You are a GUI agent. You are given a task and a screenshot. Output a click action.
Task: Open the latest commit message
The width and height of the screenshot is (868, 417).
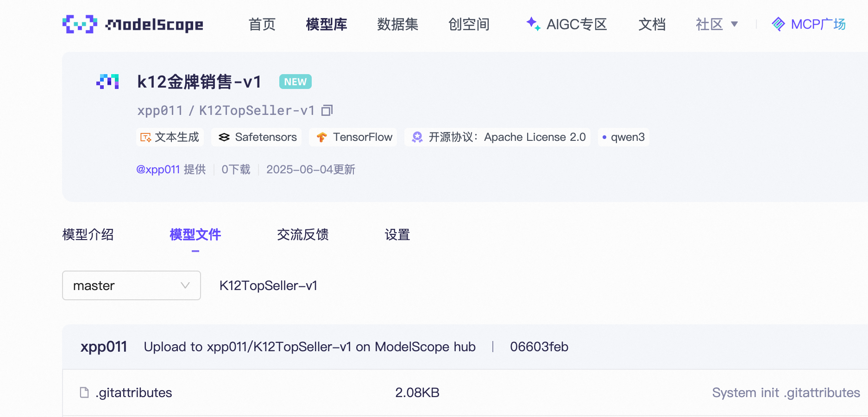[310, 347]
